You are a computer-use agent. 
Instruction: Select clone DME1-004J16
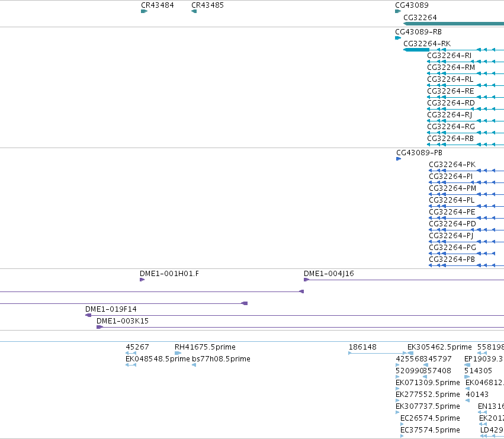coord(329,274)
